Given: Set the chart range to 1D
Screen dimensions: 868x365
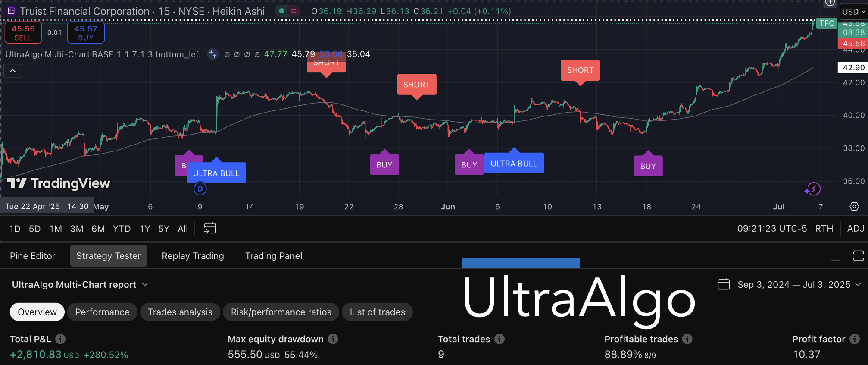Looking at the screenshot, I should pyautogui.click(x=15, y=229).
